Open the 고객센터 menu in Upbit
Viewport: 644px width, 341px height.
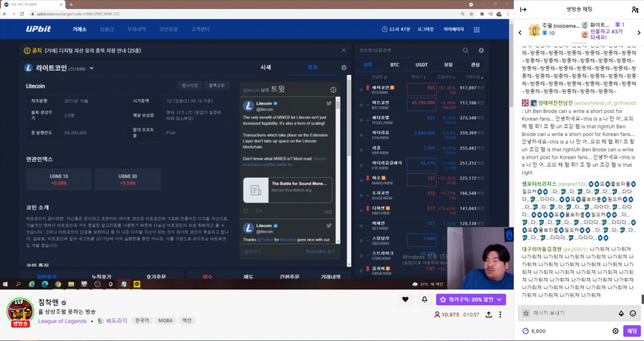pos(201,29)
